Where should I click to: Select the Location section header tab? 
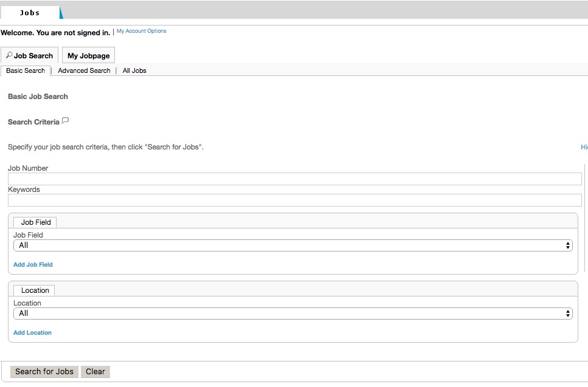[x=34, y=290]
